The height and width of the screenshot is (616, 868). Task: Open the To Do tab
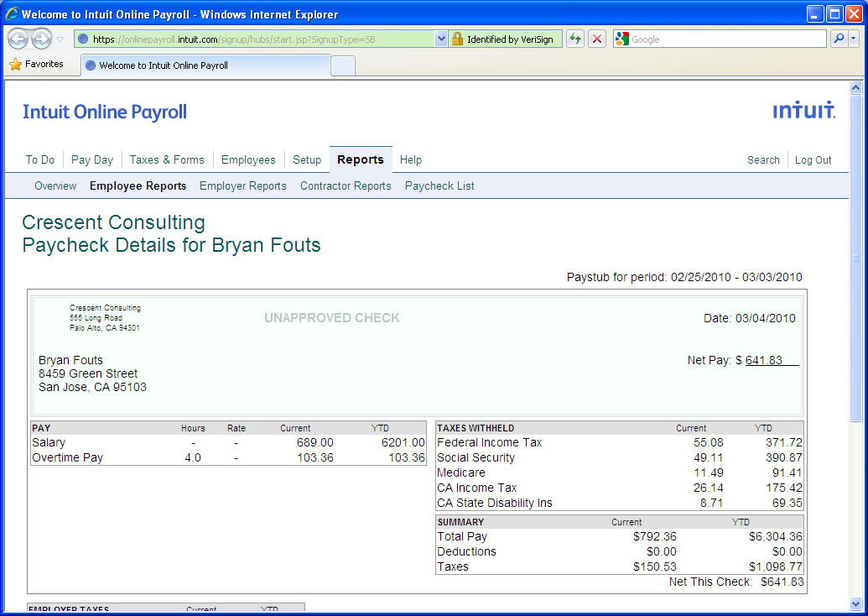pyautogui.click(x=40, y=160)
